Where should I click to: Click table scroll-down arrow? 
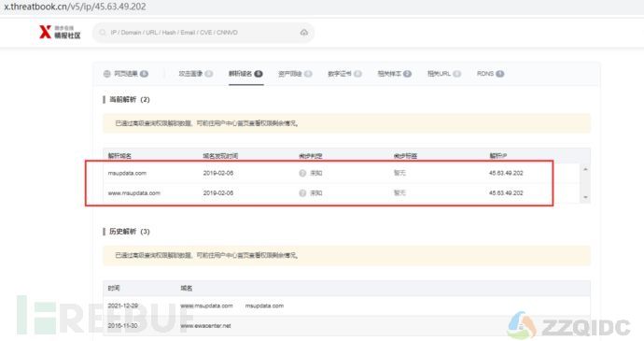[x=585, y=197]
